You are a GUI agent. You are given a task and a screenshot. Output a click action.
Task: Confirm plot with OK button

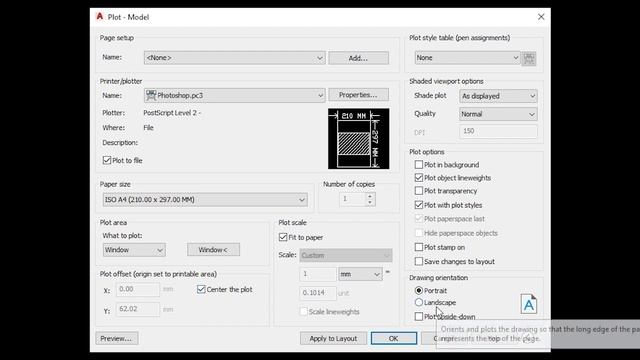(393, 338)
